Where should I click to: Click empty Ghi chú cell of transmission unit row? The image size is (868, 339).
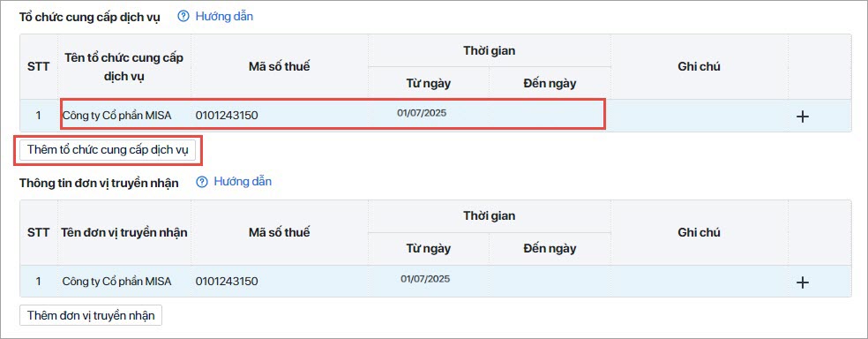tap(700, 282)
